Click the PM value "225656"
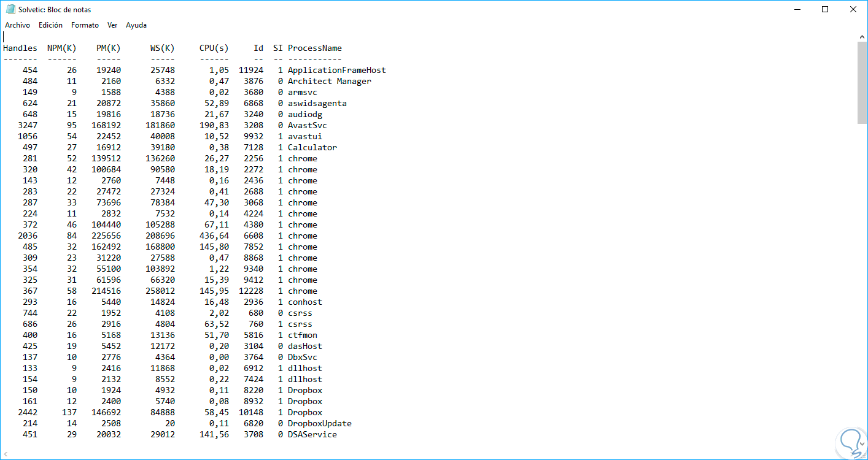 click(106, 236)
